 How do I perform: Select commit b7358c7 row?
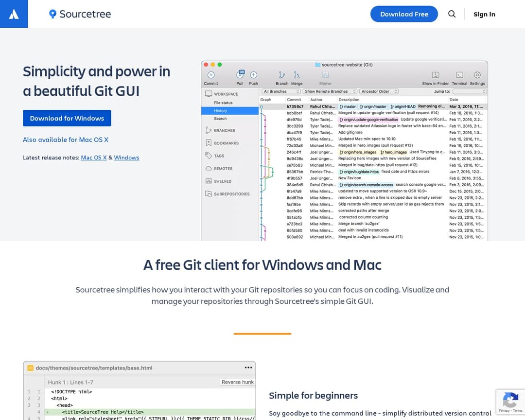coord(373,106)
